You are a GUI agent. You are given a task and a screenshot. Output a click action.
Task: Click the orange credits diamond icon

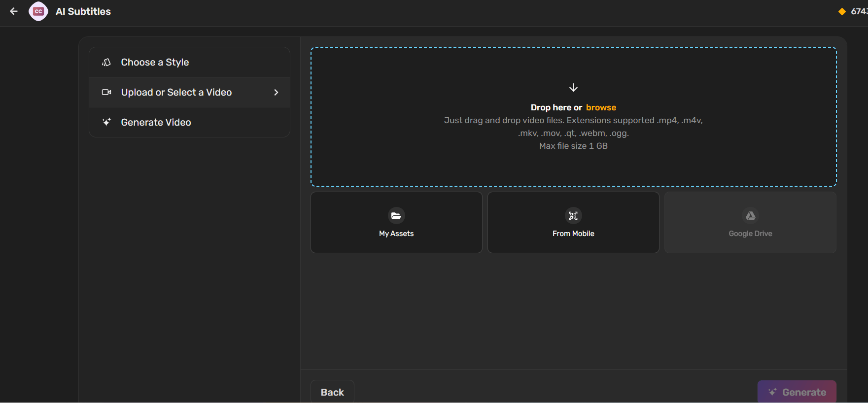click(x=842, y=11)
